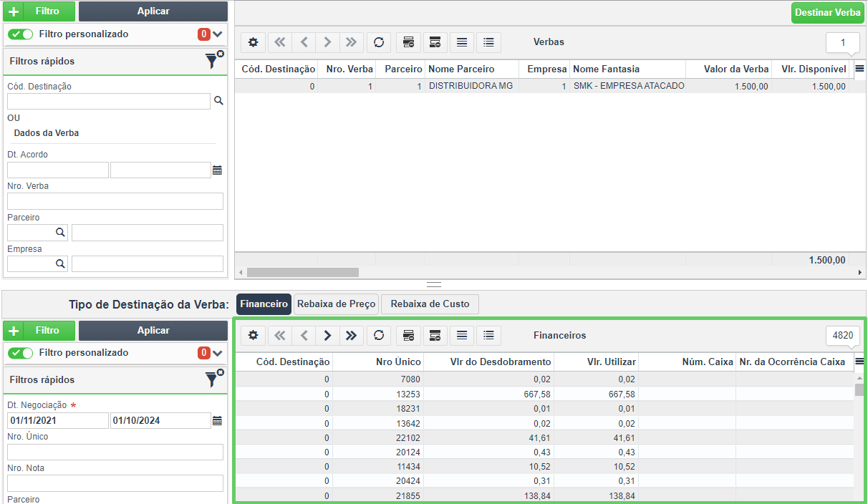Go to next record in Financeiros grid

[x=327, y=335]
